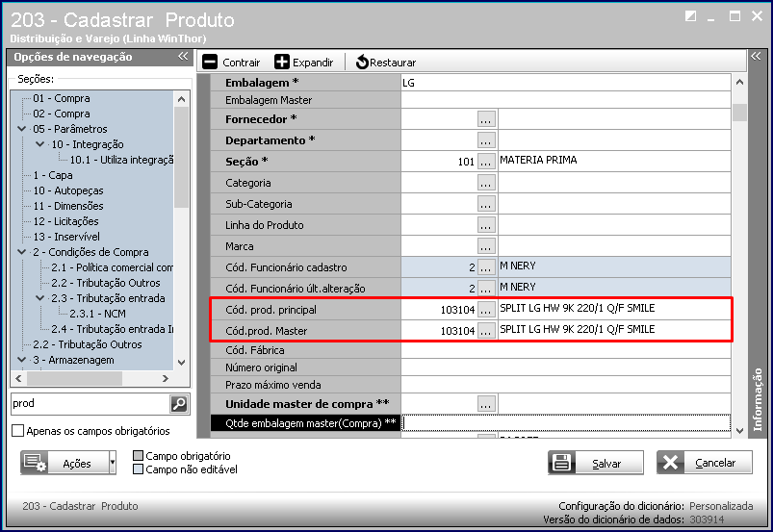Click the window restore-down icon in title bar

tap(690, 16)
